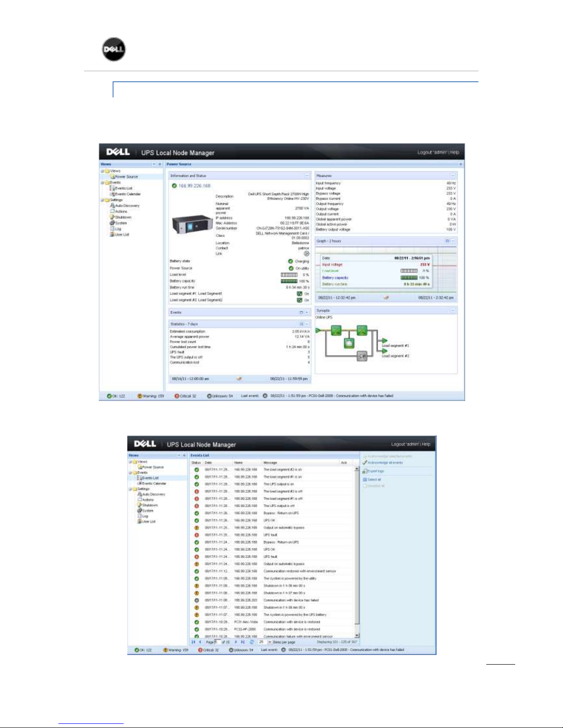Click Auto Discovery icon in Power Source window
This screenshot has width=563, height=728.
(112, 205)
